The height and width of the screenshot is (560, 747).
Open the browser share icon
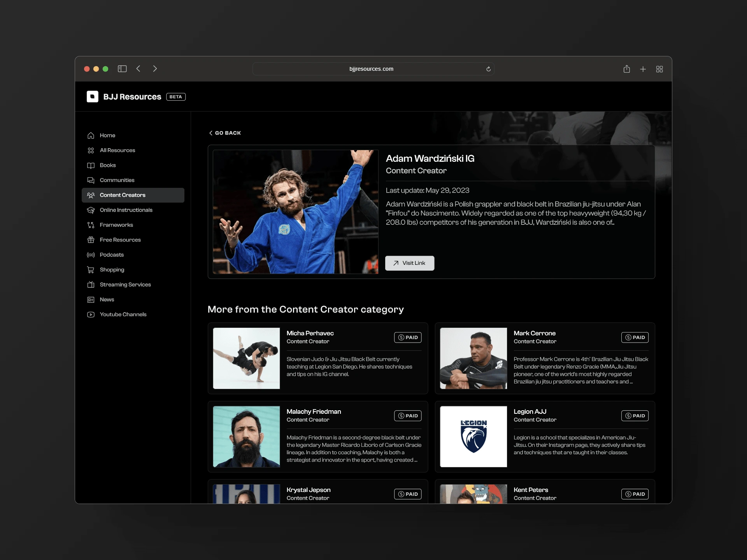coord(626,69)
